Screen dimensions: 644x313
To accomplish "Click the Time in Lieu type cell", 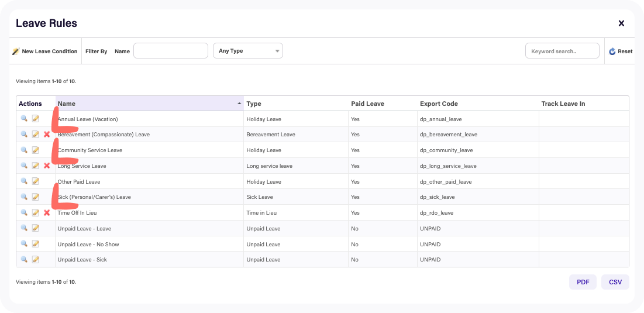I will click(x=296, y=213).
